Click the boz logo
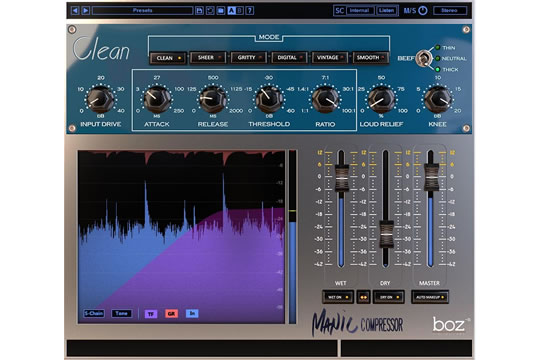The height and width of the screenshot is (360, 540). (450, 325)
